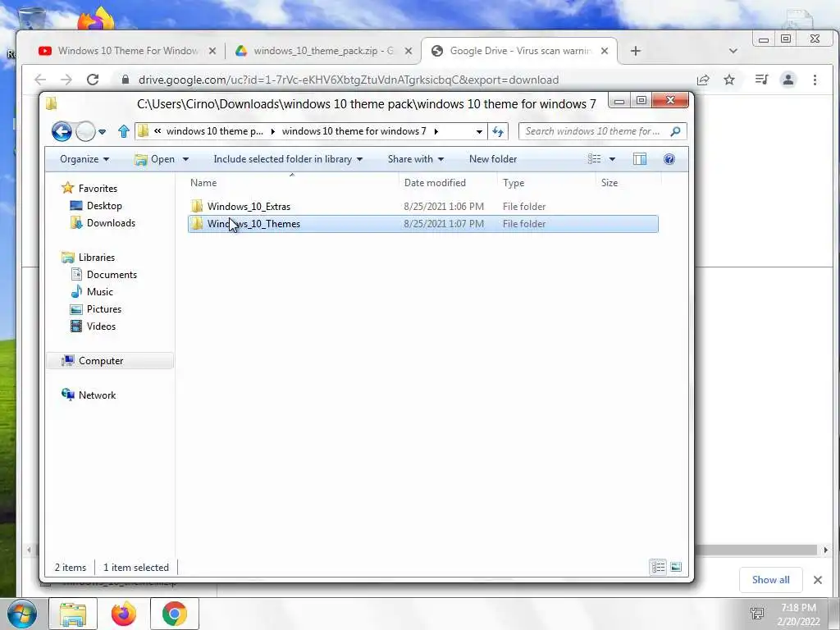Open the address bar previous locations dropdown
Viewport: 840px width, 630px height.
click(x=479, y=132)
